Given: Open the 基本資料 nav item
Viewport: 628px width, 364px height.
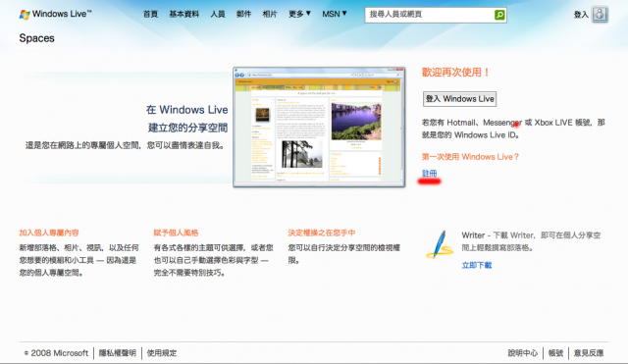Looking at the screenshot, I should coord(183,14).
